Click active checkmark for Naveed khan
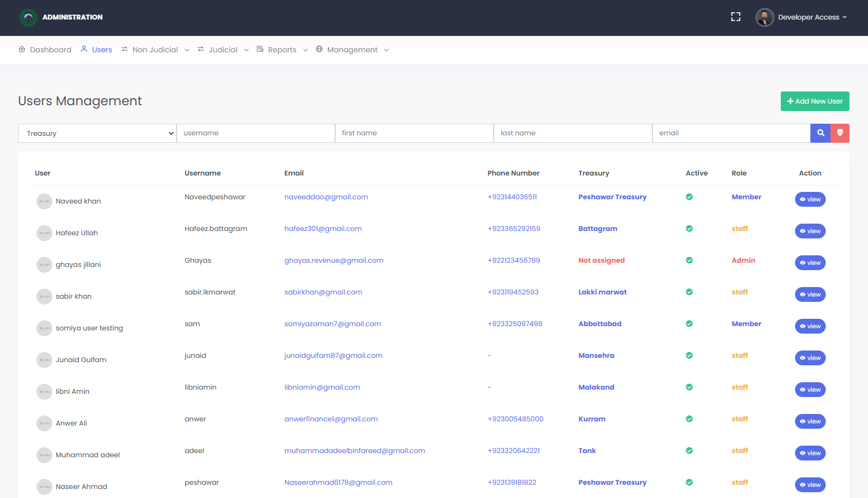The width and height of the screenshot is (868, 498). pyautogui.click(x=689, y=197)
